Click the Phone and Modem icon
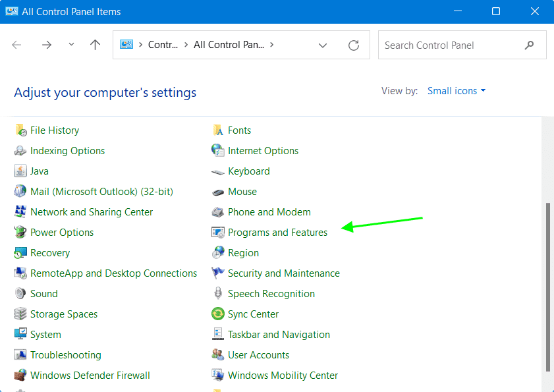Viewport: 554px width, 392px height. coord(217,212)
